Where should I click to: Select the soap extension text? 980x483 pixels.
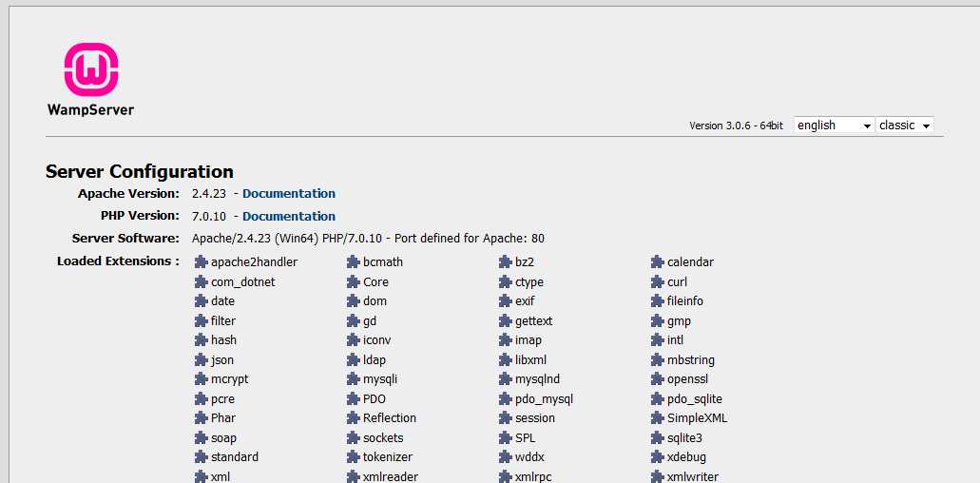point(223,438)
